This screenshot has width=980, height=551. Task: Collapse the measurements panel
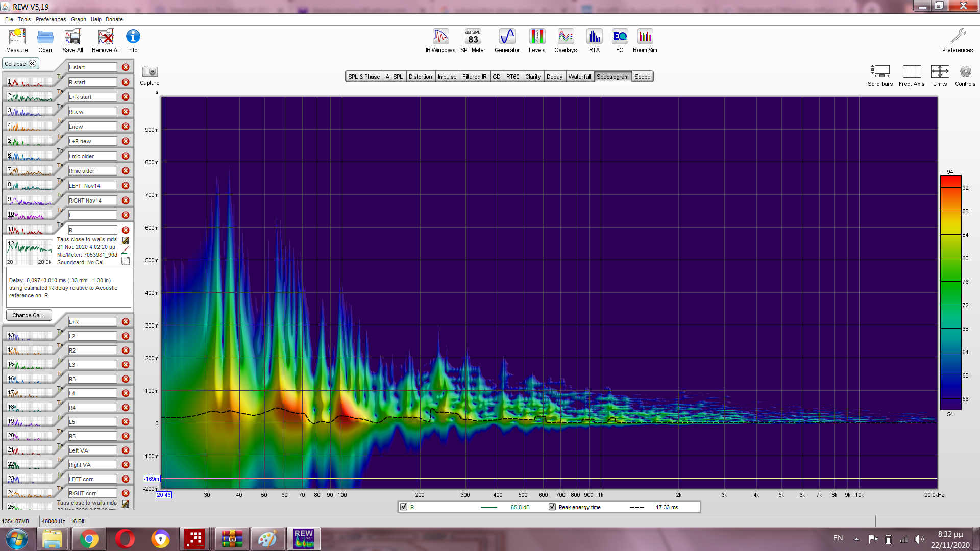pos(20,64)
